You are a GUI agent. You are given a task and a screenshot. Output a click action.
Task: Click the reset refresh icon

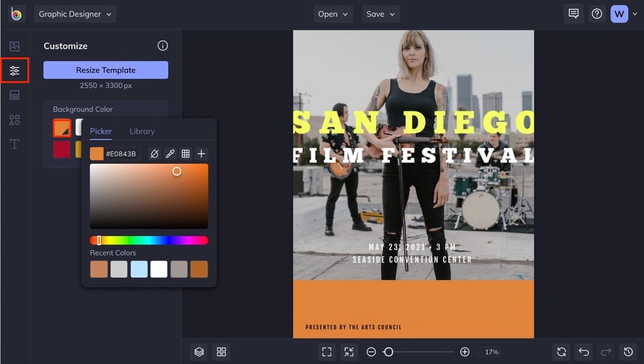pyautogui.click(x=561, y=352)
